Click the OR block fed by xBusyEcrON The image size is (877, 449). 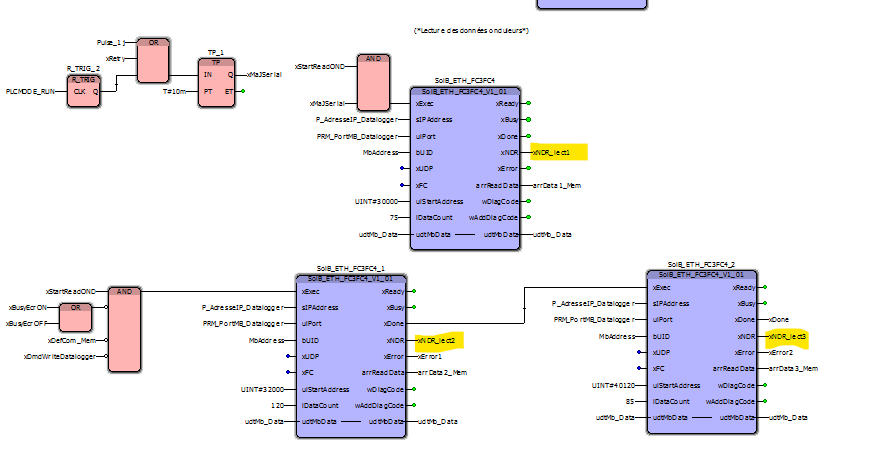coord(75,316)
